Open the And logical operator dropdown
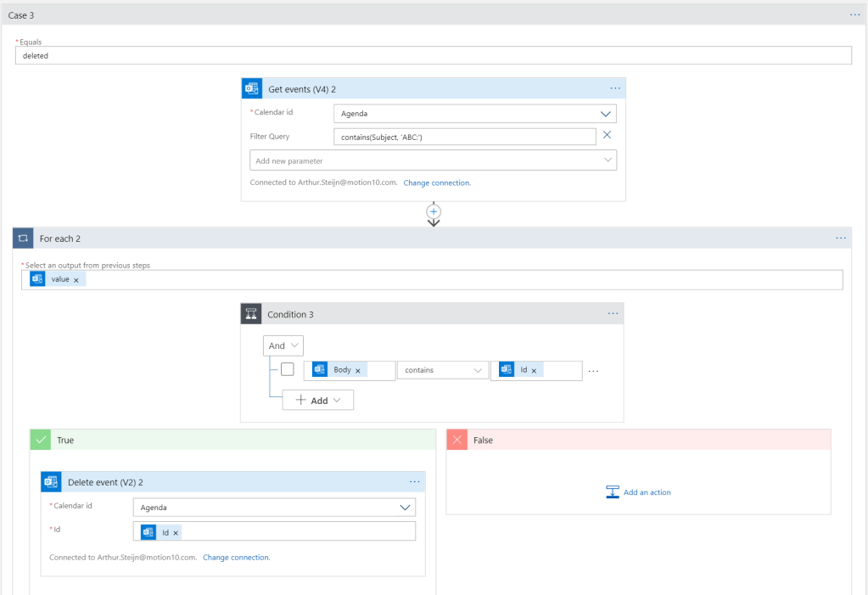The image size is (868, 595). click(x=283, y=345)
